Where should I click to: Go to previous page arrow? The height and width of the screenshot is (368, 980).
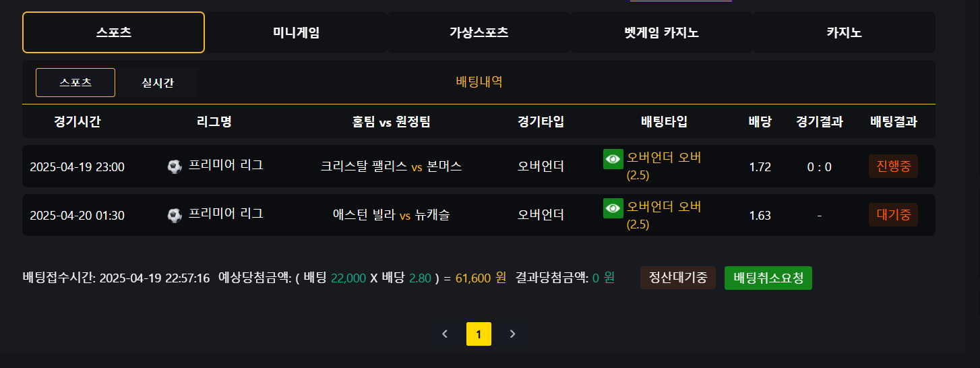coord(445,334)
